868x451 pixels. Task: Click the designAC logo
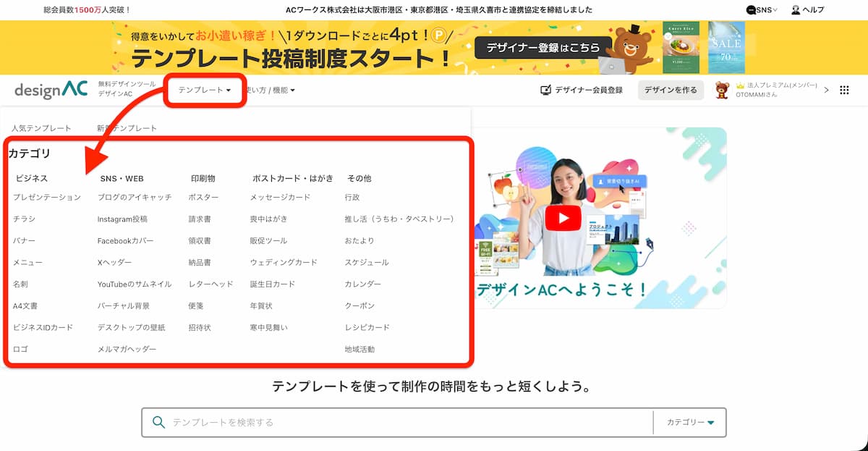[x=51, y=90]
